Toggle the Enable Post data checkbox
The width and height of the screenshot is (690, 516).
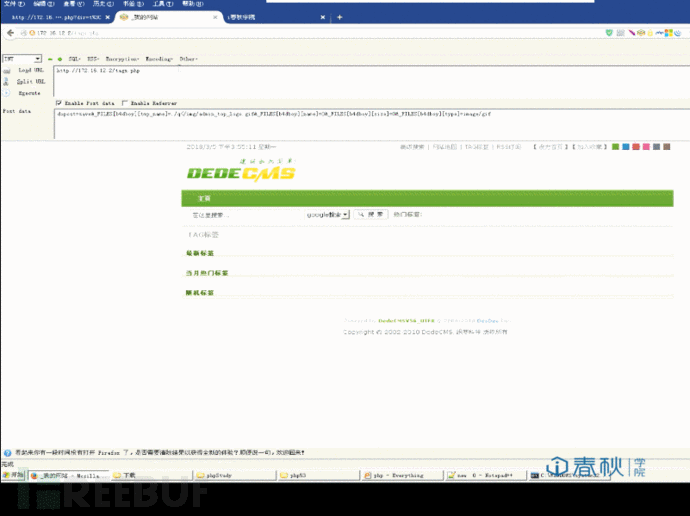tap(59, 102)
